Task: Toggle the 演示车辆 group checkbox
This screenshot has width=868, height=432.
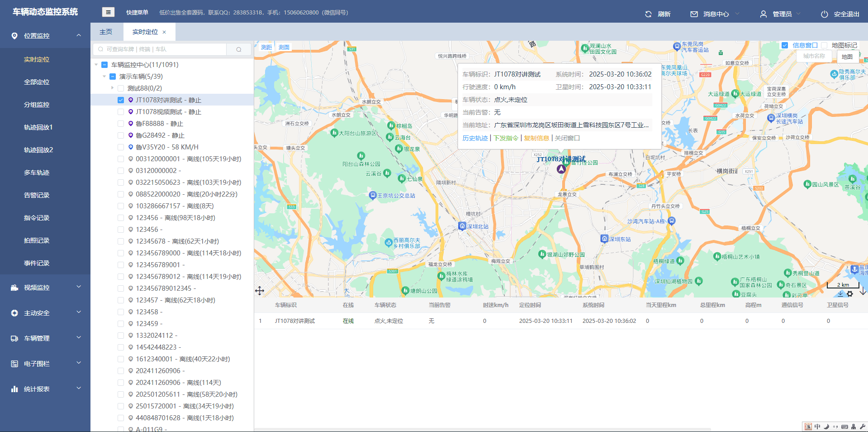Action: point(113,77)
